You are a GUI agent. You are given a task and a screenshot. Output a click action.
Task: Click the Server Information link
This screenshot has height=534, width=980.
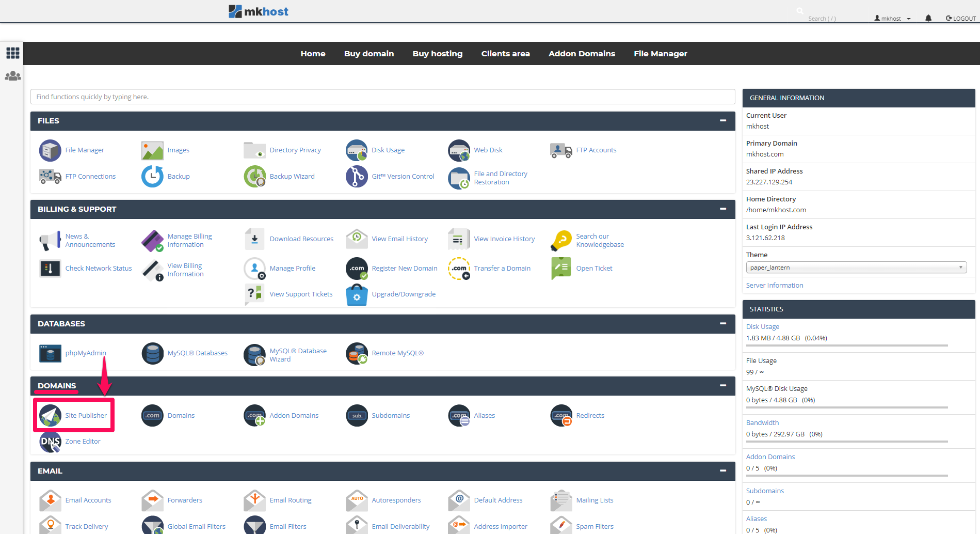click(x=774, y=286)
